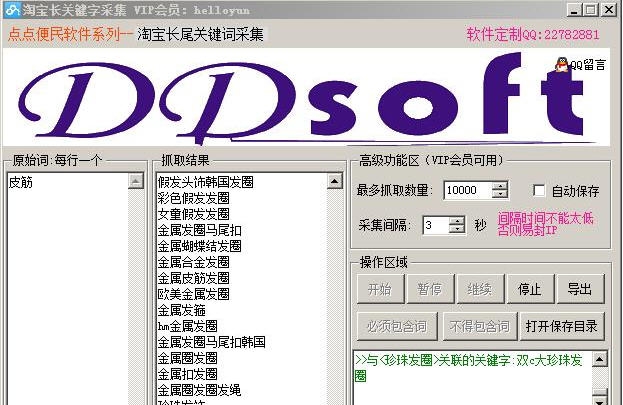This screenshot has height=405, width=623.
Task: Select the result 彩色假发发圈
Action: (193, 198)
